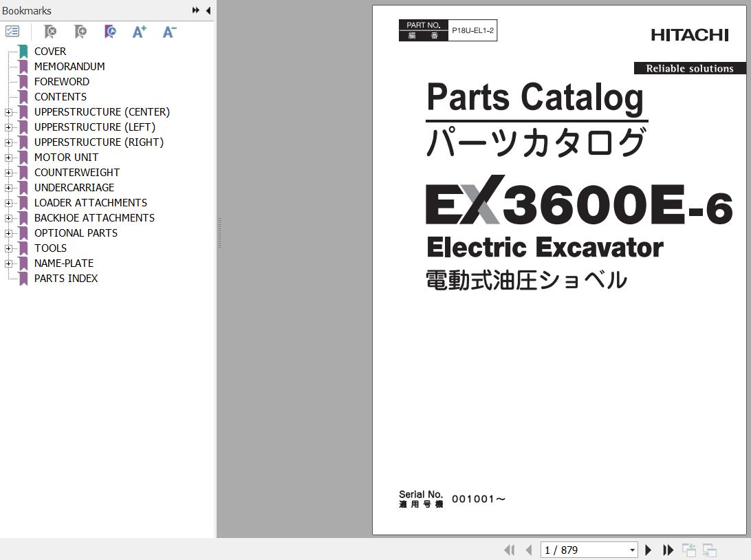Expand UPPERSTRUCTURE (LEFT) bookmark
The image size is (751, 560).
coord(8,127)
